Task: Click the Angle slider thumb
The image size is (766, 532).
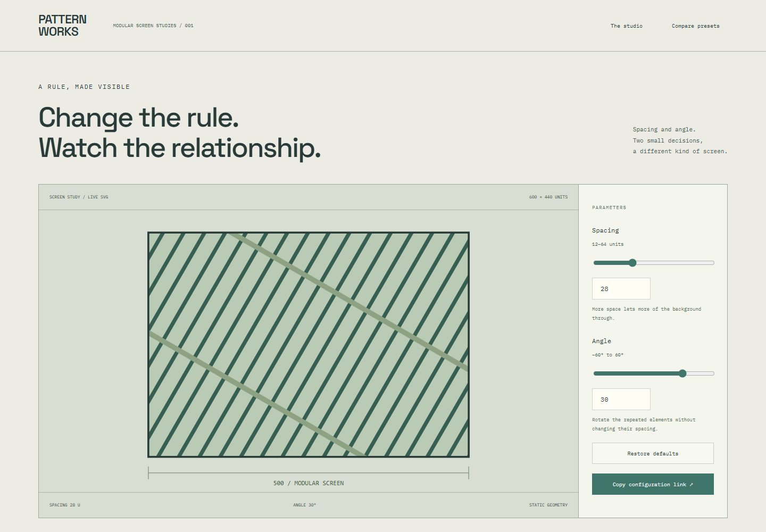Action: click(x=682, y=373)
